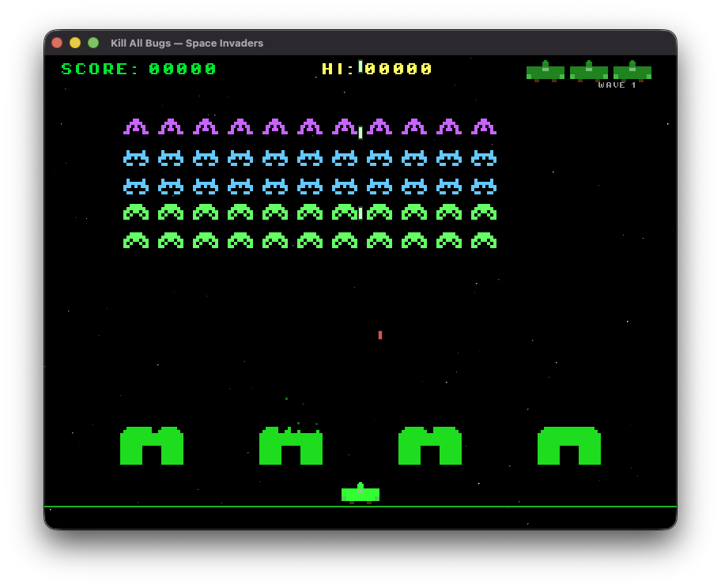Click the WAVE 1 label
The image size is (721, 588).
[x=617, y=85]
